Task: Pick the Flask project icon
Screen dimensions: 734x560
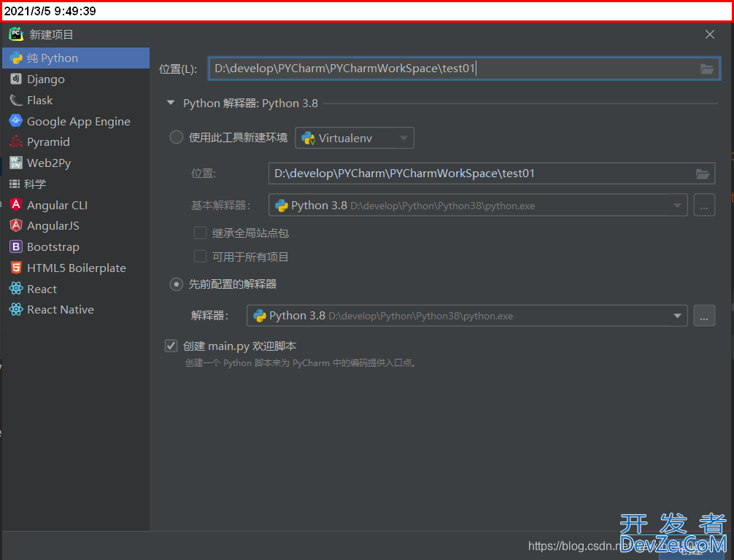Action: coord(16,100)
